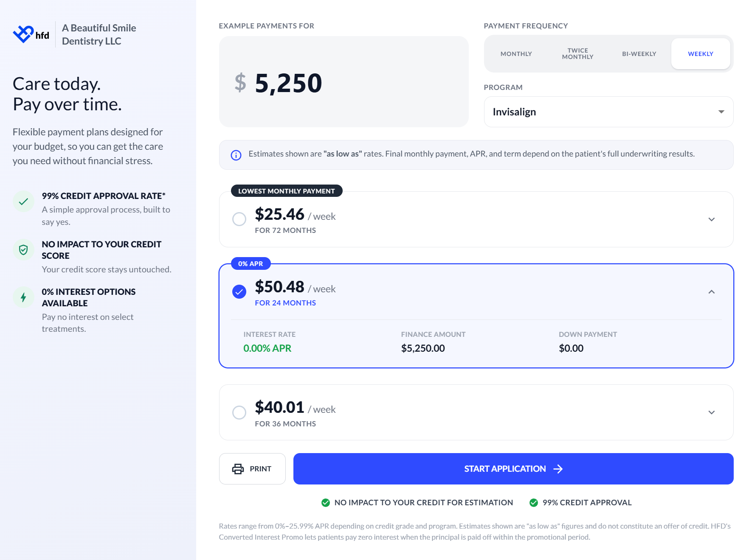
Task: Click the 0% APR badge
Action: (x=251, y=264)
